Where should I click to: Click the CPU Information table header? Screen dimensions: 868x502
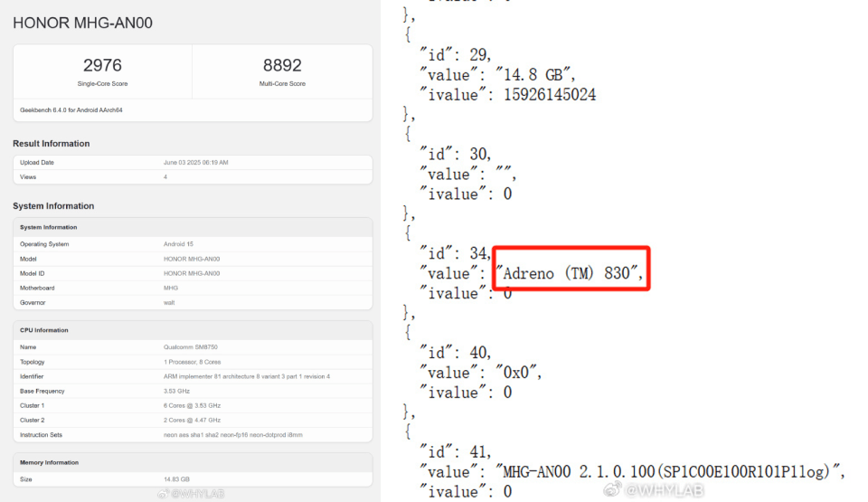44,330
